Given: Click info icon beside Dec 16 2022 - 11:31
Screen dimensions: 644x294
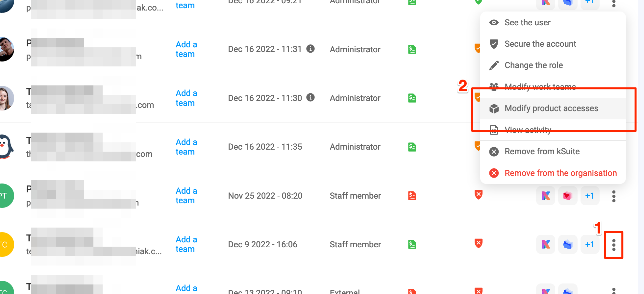Looking at the screenshot, I should (310, 49).
